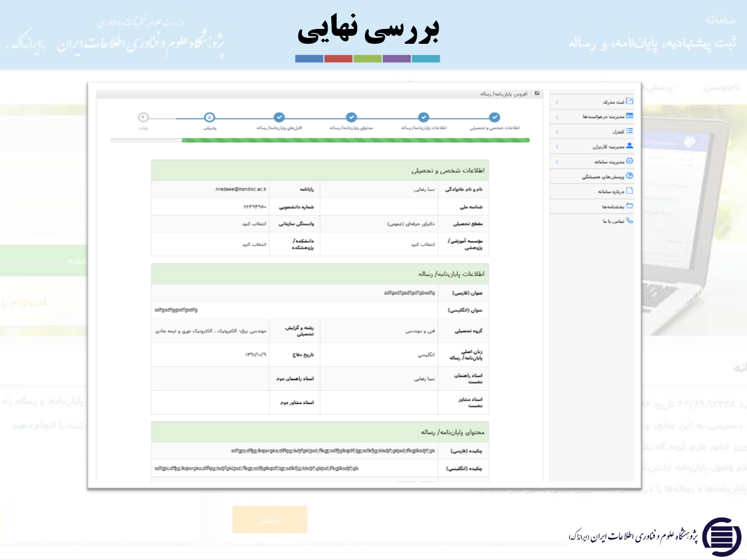Open the بخشنامه‌ها sidebar menu item
Screen dimensions: 747x560
[x=592, y=206]
